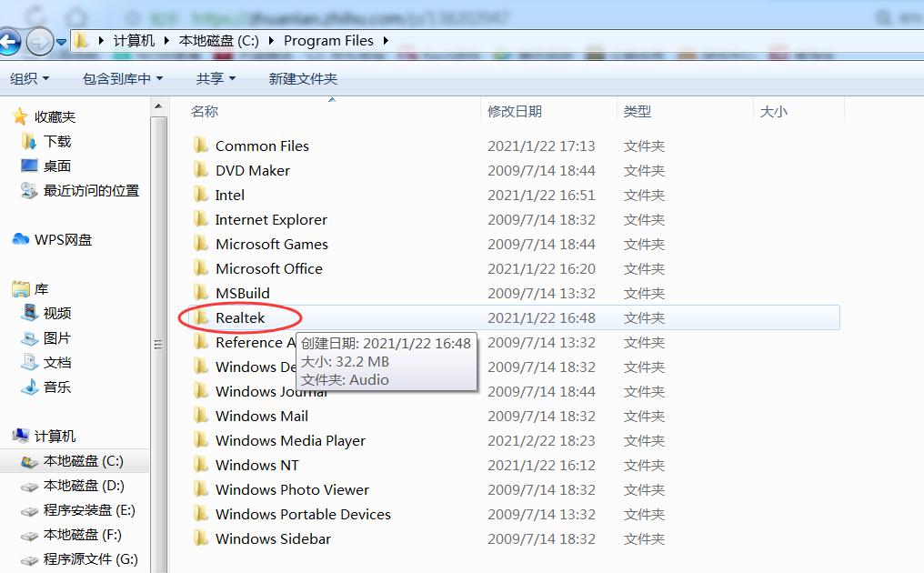This screenshot has height=573, width=924.
Task: Open the 图片 library
Action: pyautogui.click(x=55, y=337)
